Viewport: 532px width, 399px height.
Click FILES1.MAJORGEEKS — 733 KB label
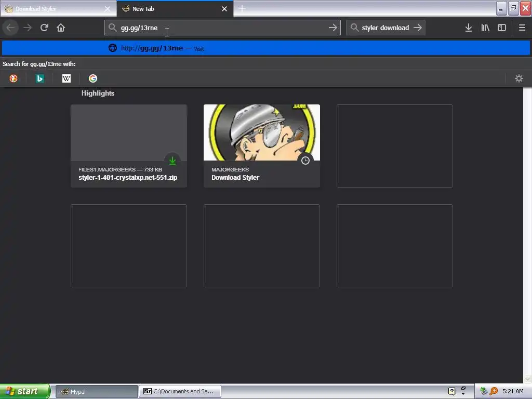[x=120, y=169]
